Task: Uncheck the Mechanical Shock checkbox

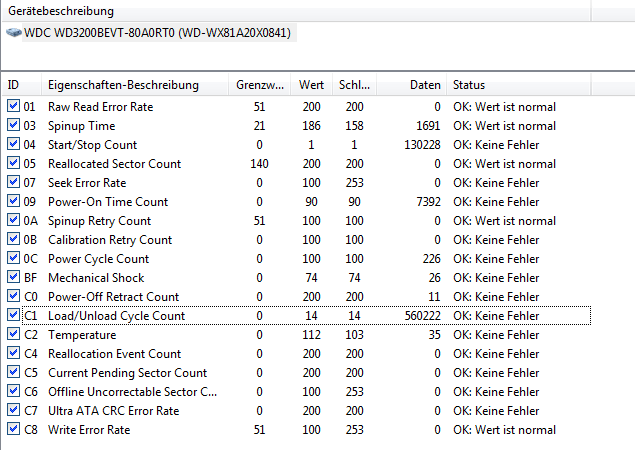Action: pyautogui.click(x=13, y=277)
